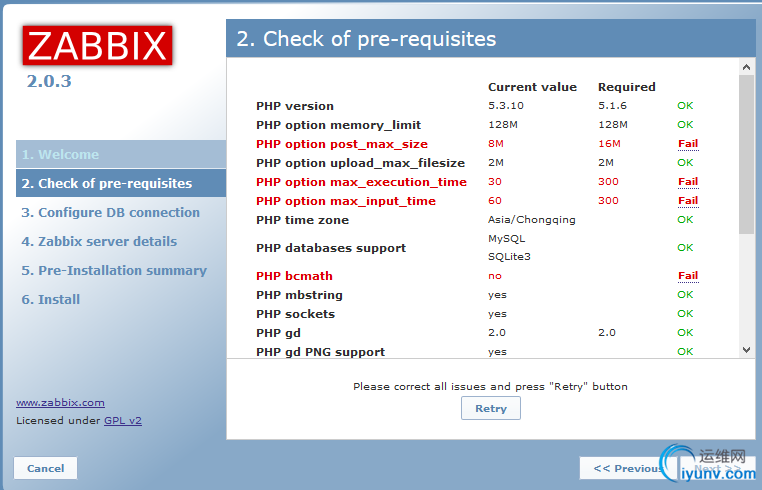
Task: Open step 6. Install
Action: click(x=51, y=299)
